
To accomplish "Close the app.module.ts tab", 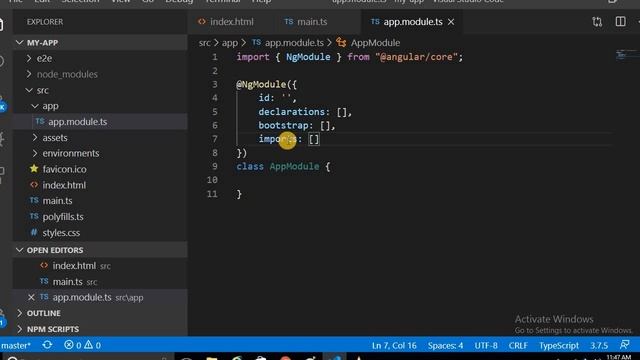I will 451,22.
